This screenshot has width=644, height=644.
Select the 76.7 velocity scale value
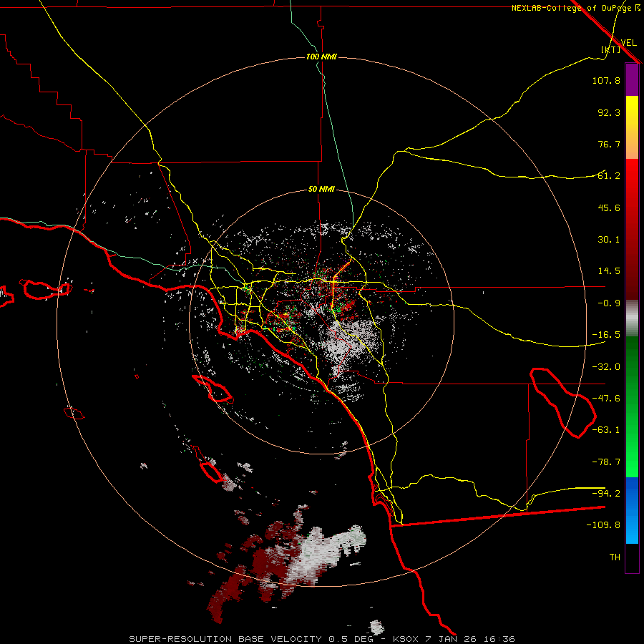point(609,144)
